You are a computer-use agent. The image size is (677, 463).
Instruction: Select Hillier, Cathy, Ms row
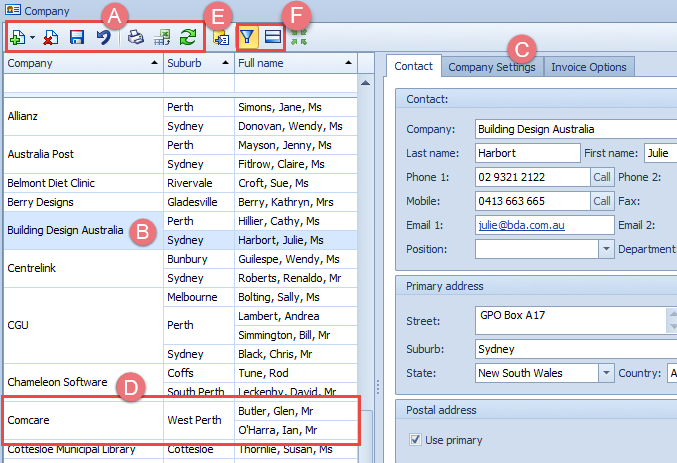point(296,221)
